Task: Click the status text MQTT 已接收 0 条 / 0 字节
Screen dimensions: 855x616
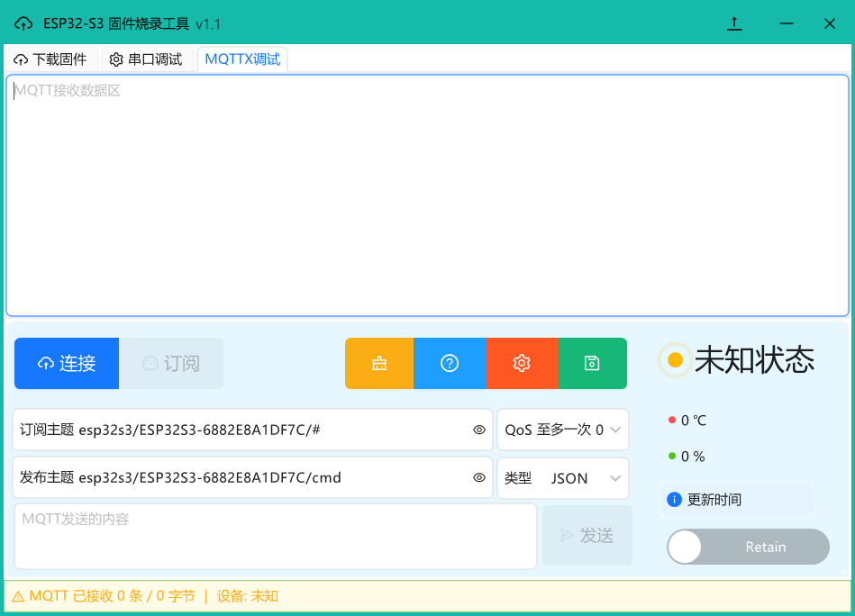Action: (113, 596)
